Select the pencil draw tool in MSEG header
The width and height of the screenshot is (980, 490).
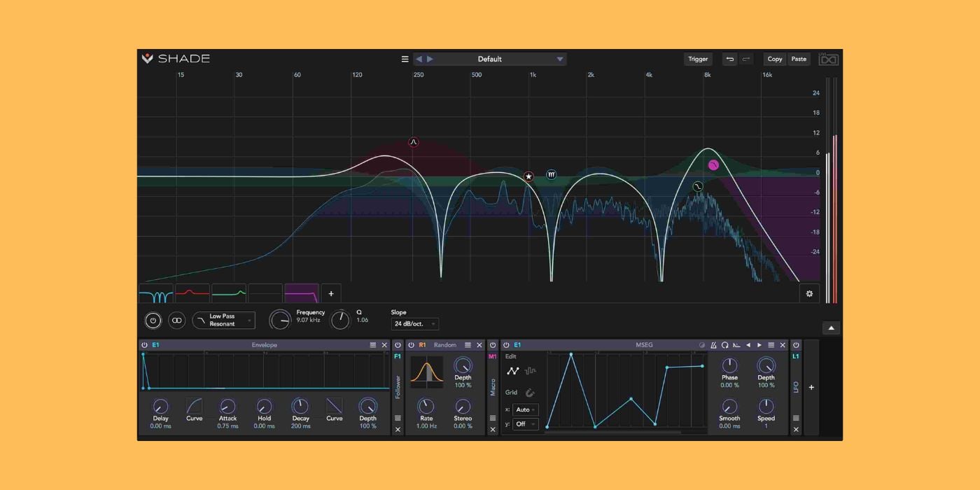click(714, 344)
